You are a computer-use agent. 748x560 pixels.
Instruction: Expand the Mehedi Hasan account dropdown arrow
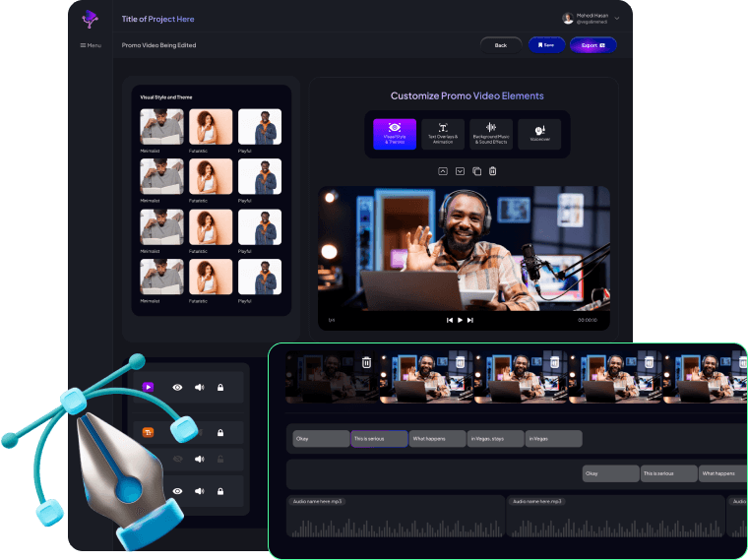617,19
